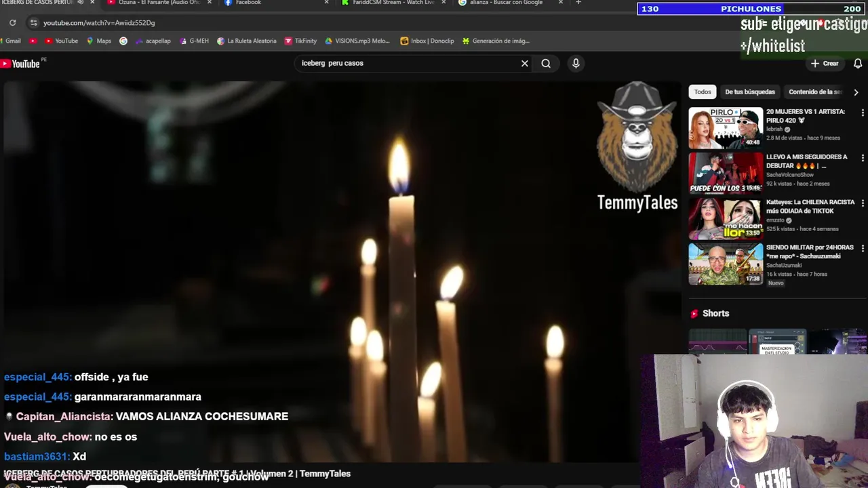
Task: Open options menu for PIRLO 420 video
Action: (x=863, y=113)
